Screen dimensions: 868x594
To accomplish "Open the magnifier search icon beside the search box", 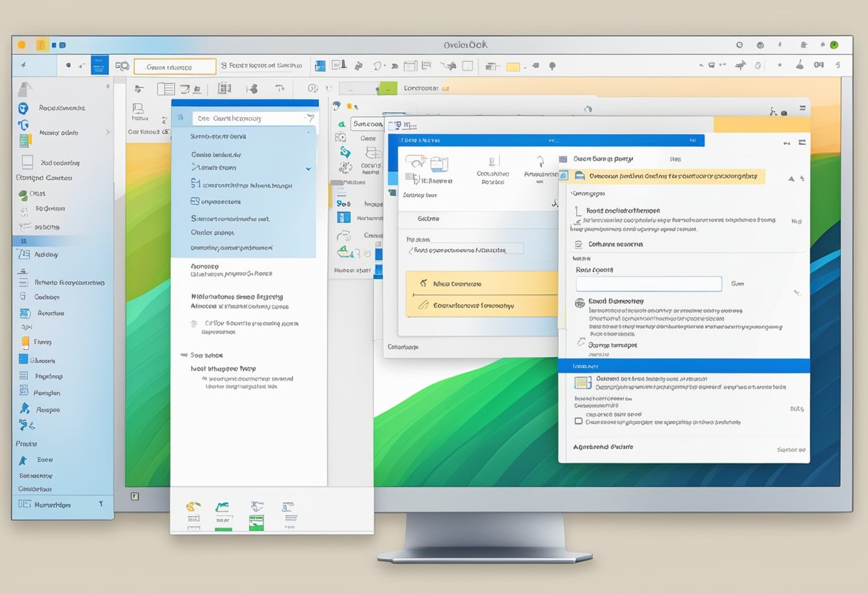I will (x=123, y=65).
